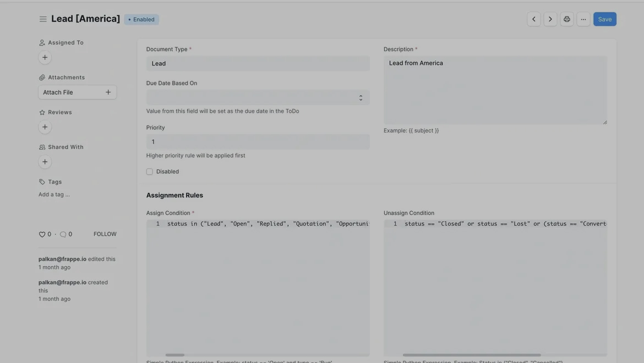The height and width of the screenshot is (363, 644).
Task: Like the document with heart icon
Action: (x=42, y=234)
